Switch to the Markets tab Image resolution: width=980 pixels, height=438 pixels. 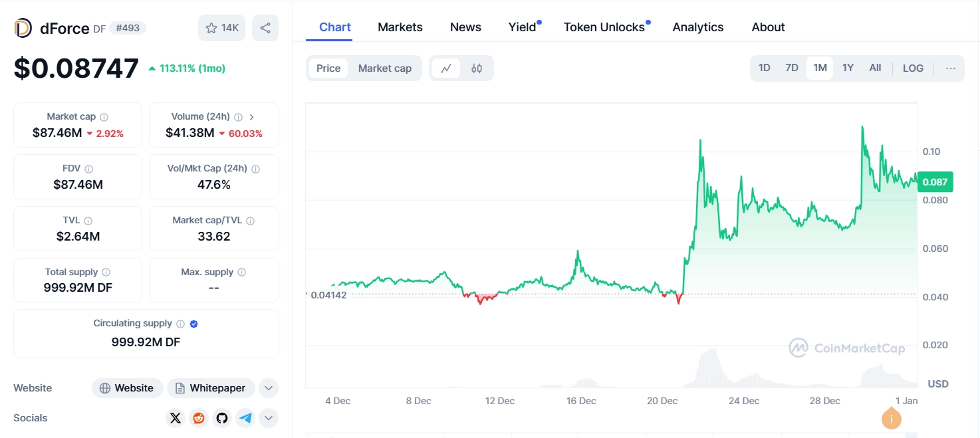pos(400,27)
